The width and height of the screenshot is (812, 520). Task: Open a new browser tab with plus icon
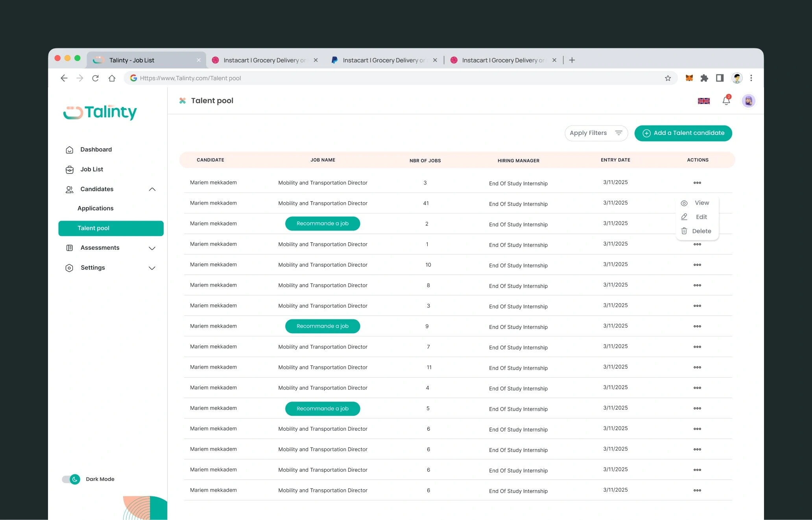pos(572,60)
